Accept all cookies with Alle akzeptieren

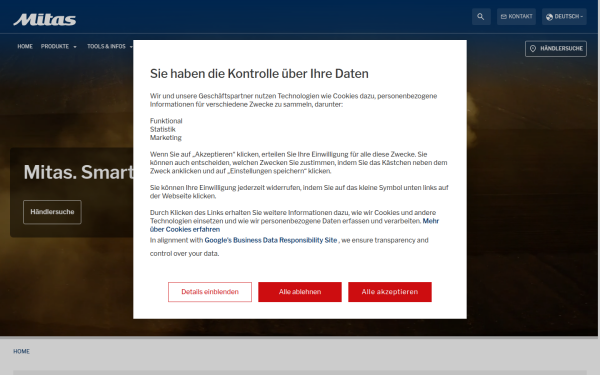tap(390, 292)
